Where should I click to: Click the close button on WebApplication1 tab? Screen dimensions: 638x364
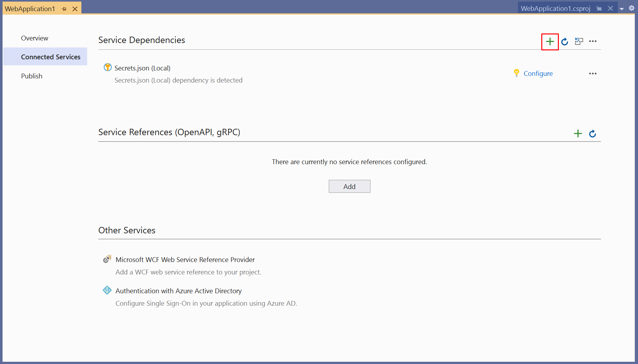click(x=75, y=8)
